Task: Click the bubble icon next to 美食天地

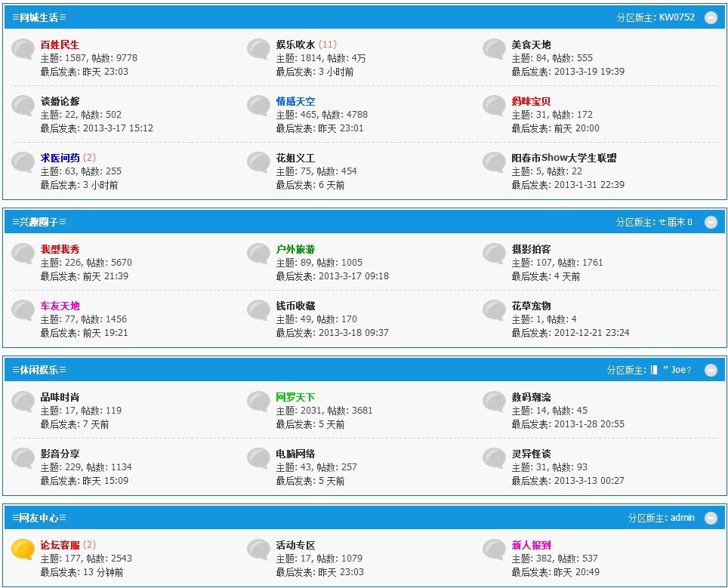Action: [494, 49]
